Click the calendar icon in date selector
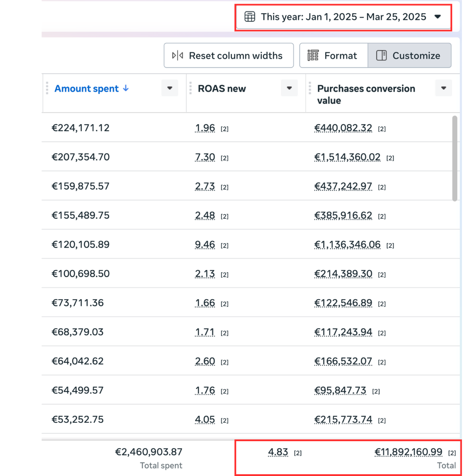 [x=250, y=17]
